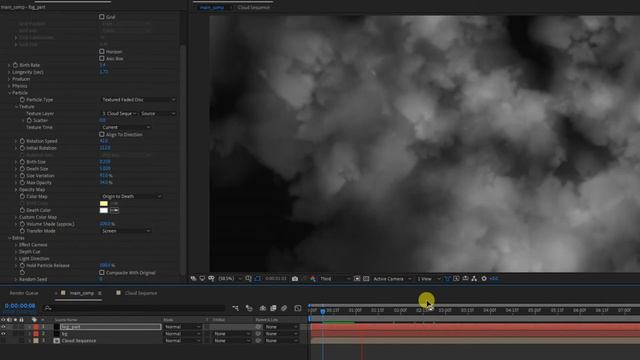This screenshot has height=360, width=640.
Task: Switch to the main_comp timeline tab
Action: click(82, 293)
